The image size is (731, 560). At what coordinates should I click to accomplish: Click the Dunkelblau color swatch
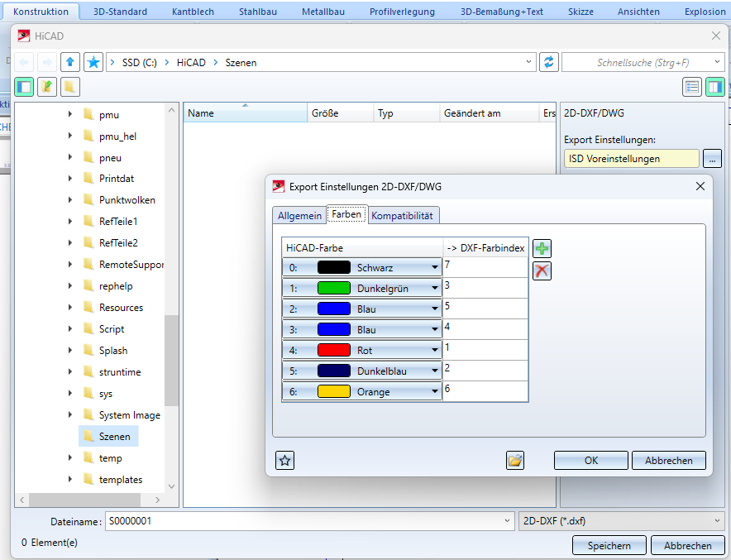coord(334,371)
